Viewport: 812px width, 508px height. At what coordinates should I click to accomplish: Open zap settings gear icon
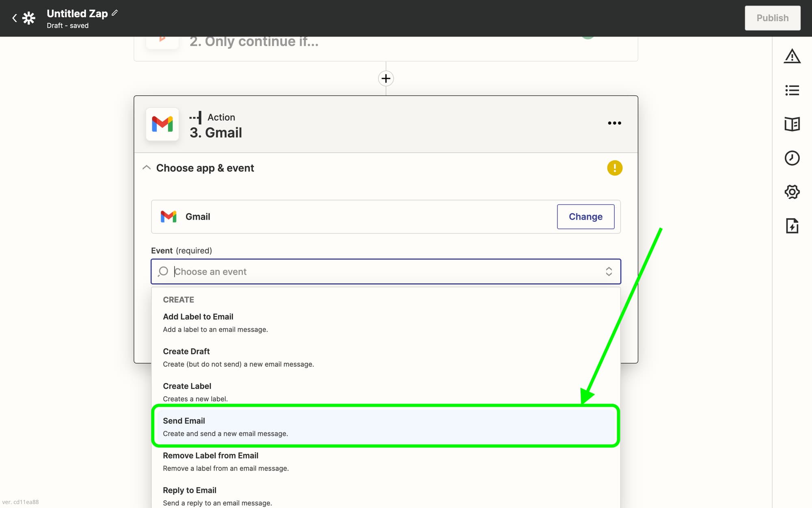click(x=792, y=192)
